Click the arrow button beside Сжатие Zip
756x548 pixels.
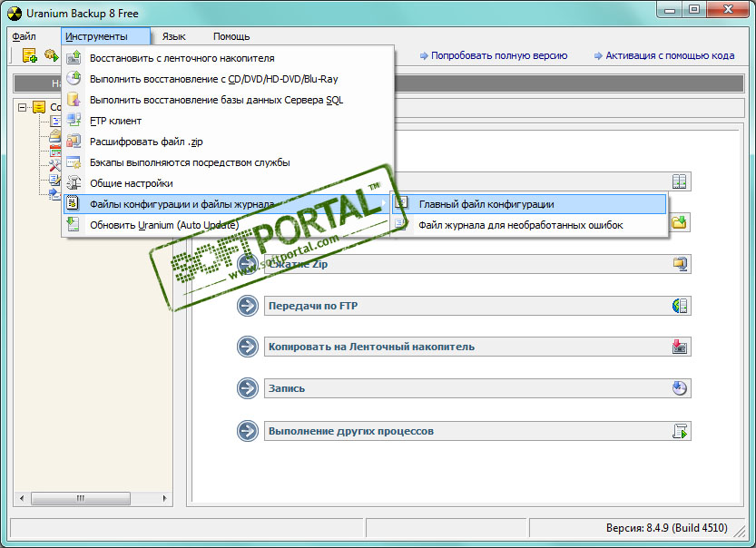[x=248, y=264]
